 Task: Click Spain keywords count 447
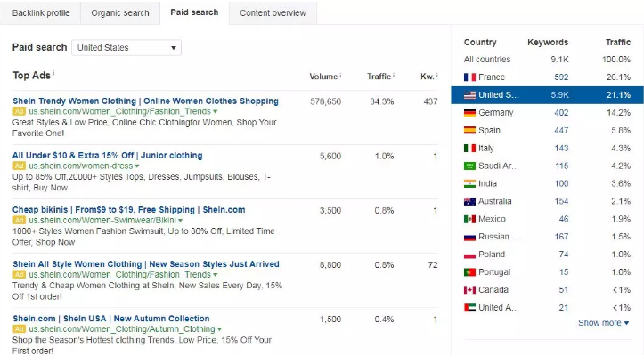tap(561, 131)
